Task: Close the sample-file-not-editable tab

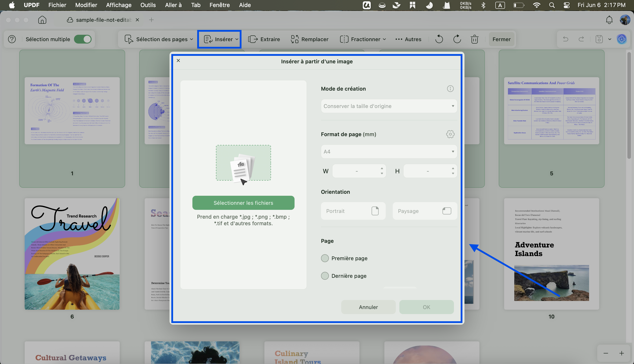Action: coord(137,20)
